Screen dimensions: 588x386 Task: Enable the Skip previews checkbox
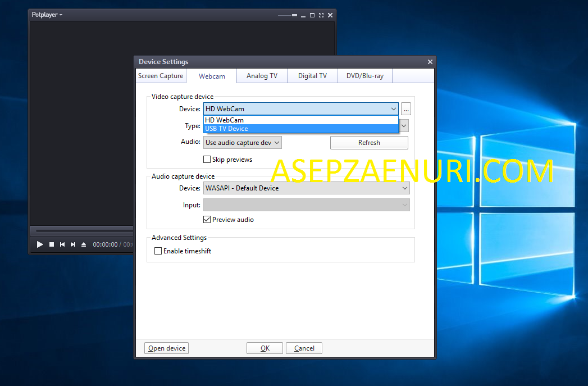pyautogui.click(x=207, y=160)
